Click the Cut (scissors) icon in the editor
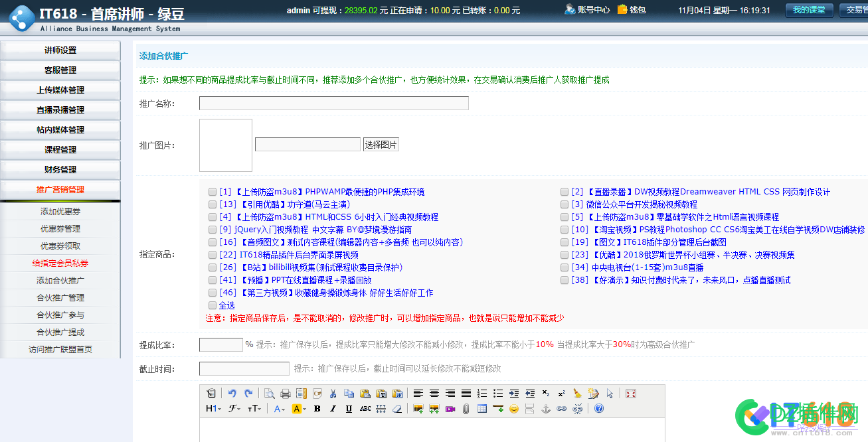 [x=332, y=393]
